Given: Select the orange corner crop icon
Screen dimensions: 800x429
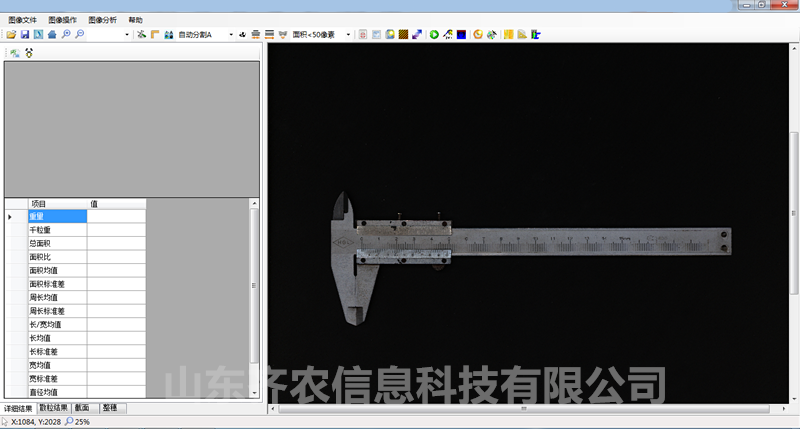Looking at the screenshot, I should point(155,34).
